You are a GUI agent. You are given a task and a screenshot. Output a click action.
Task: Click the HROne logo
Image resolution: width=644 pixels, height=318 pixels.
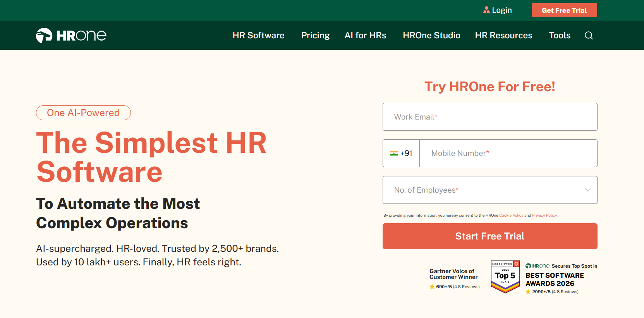tap(71, 36)
